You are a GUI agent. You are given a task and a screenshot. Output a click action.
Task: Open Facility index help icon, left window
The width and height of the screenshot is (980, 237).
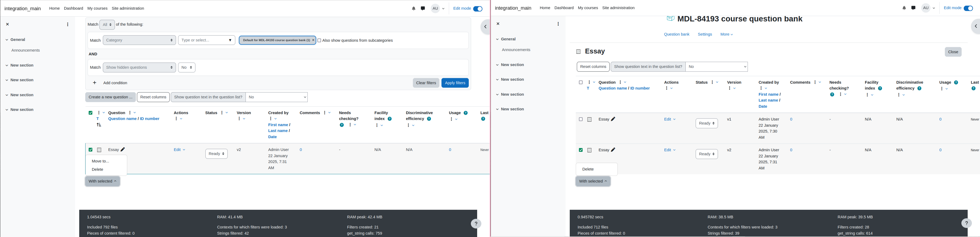390,119
